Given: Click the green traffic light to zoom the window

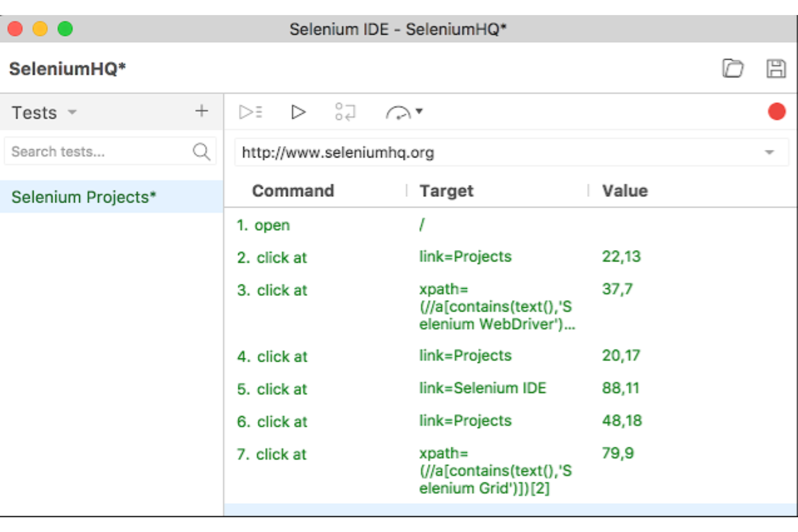Looking at the screenshot, I should 65,28.
